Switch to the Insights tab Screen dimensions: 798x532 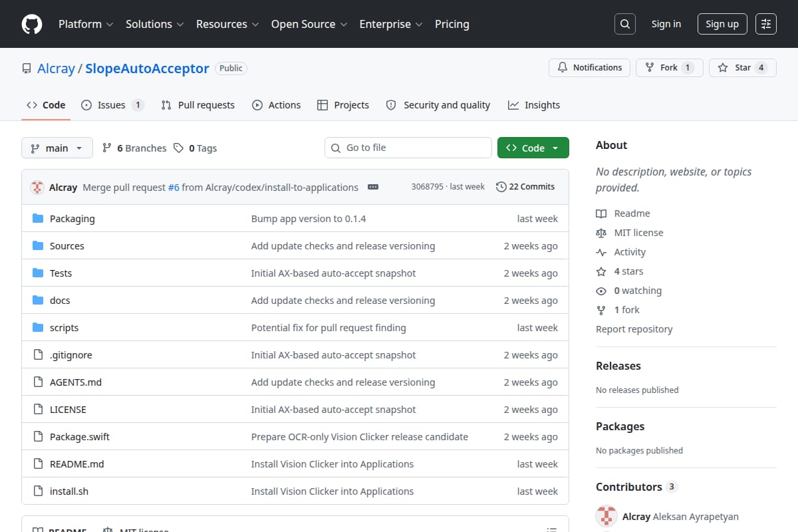pyautogui.click(x=534, y=105)
